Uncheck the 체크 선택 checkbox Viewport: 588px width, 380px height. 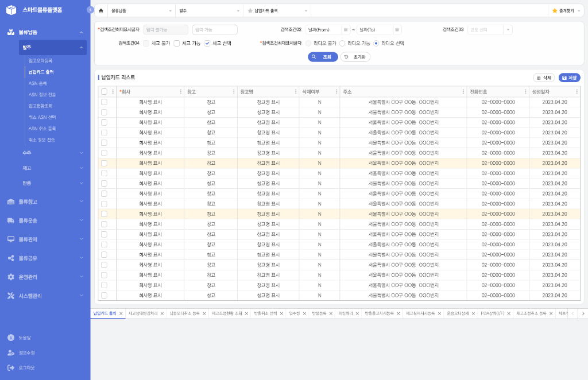pos(208,43)
